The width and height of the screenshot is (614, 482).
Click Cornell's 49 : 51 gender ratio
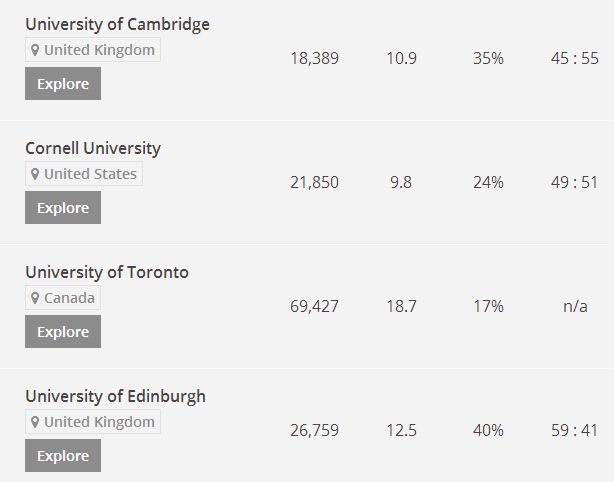tap(574, 182)
